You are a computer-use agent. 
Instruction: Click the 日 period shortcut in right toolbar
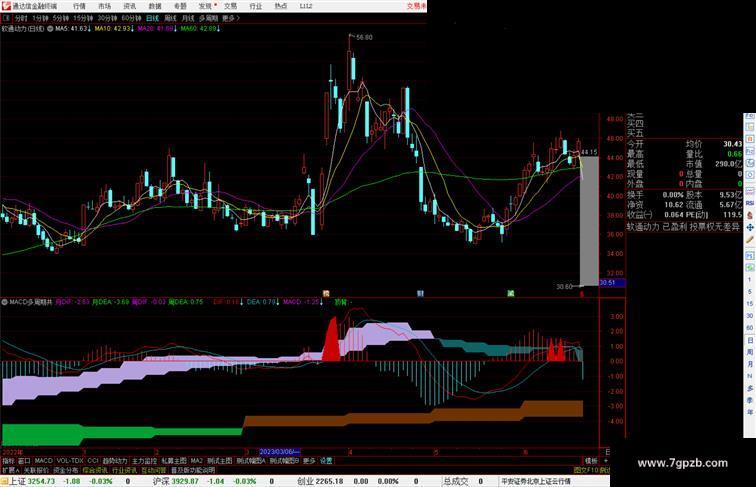(x=749, y=340)
